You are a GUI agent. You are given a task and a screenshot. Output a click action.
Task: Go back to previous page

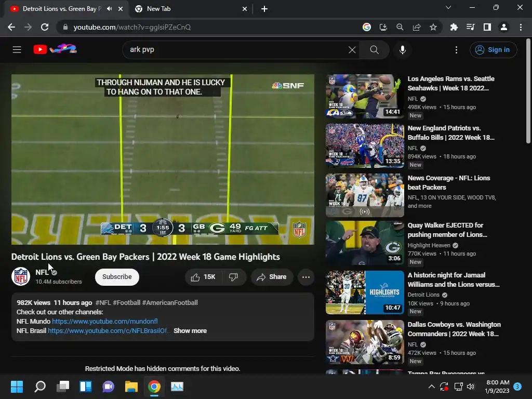point(11,27)
